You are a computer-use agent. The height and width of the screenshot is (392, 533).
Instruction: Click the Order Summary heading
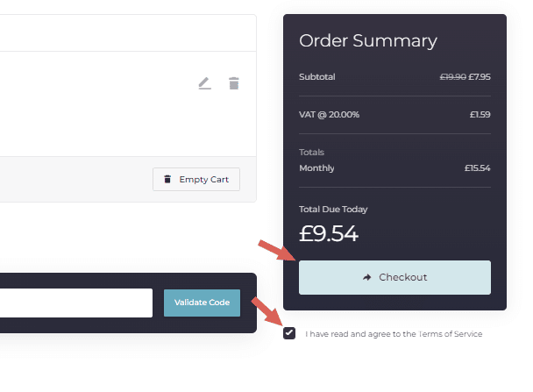[368, 41]
